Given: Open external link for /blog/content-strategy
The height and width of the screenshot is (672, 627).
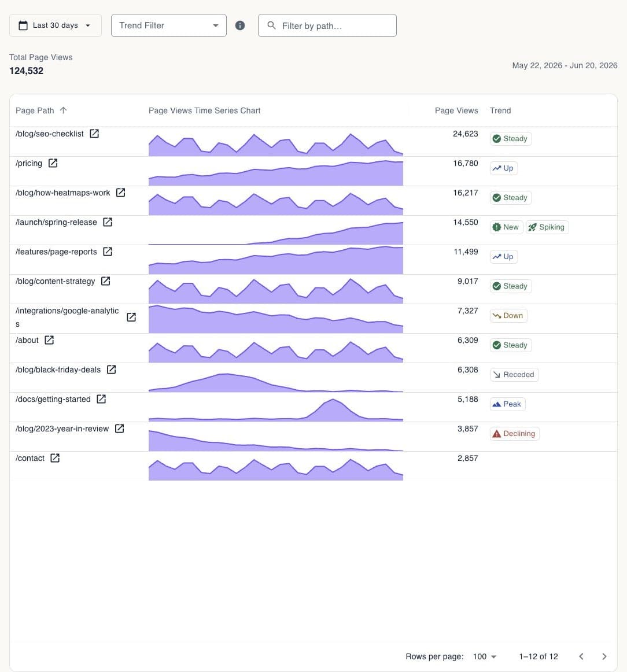Looking at the screenshot, I should [x=105, y=281].
